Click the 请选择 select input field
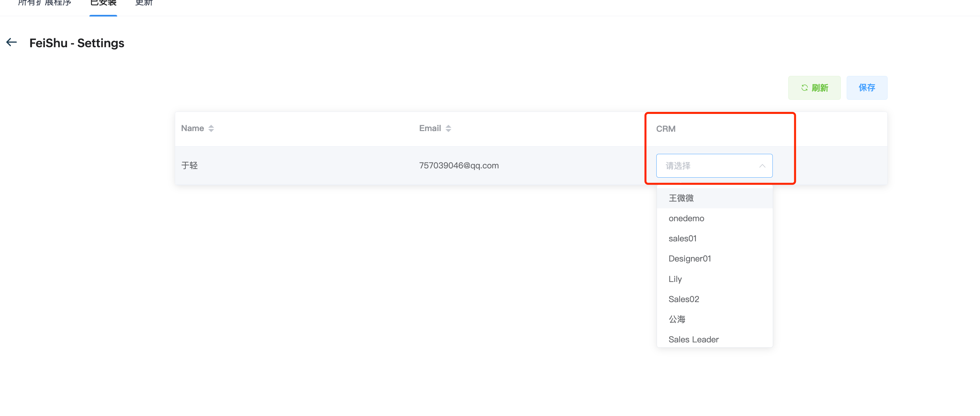Image resolution: width=980 pixels, height=416 pixels. [704, 166]
